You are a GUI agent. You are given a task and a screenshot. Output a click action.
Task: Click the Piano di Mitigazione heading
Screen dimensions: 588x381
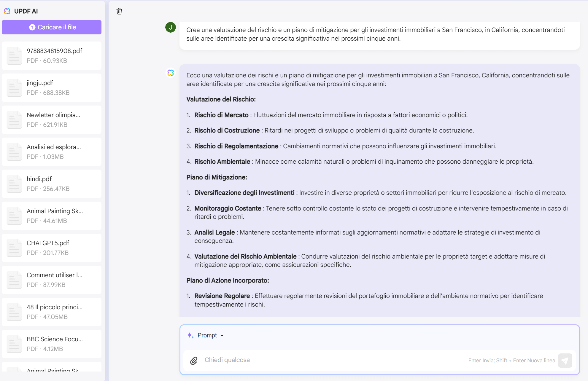tap(217, 177)
